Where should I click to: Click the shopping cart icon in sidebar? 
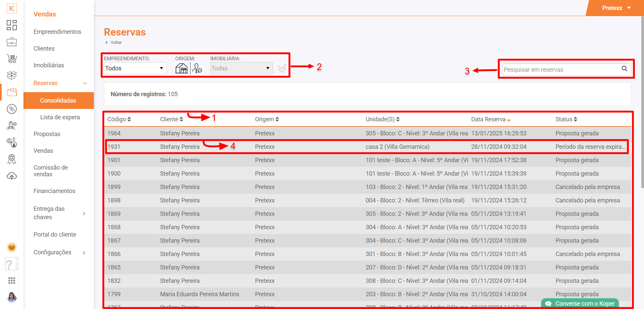[x=12, y=59]
